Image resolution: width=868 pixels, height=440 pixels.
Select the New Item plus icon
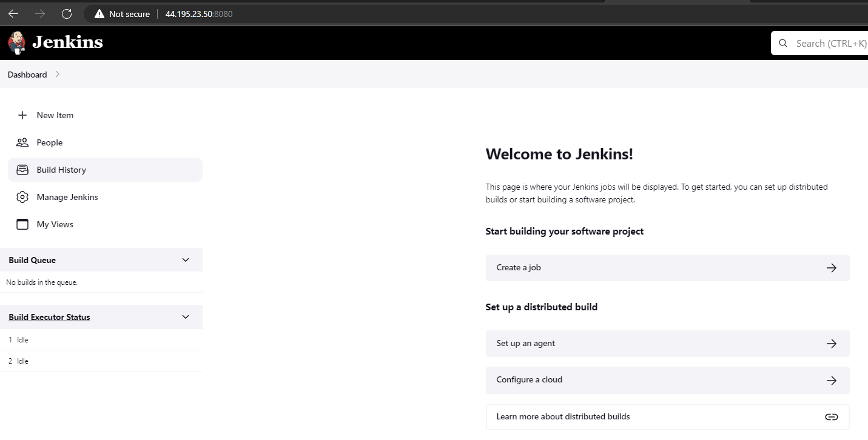coord(22,115)
